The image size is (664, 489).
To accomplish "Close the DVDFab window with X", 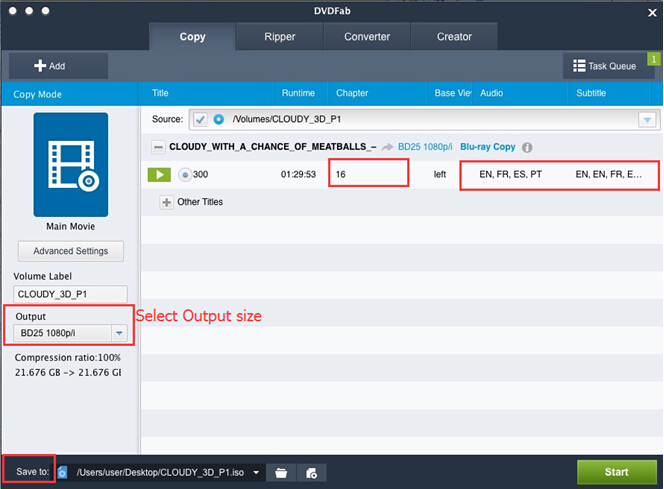I will click(x=652, y=13).
